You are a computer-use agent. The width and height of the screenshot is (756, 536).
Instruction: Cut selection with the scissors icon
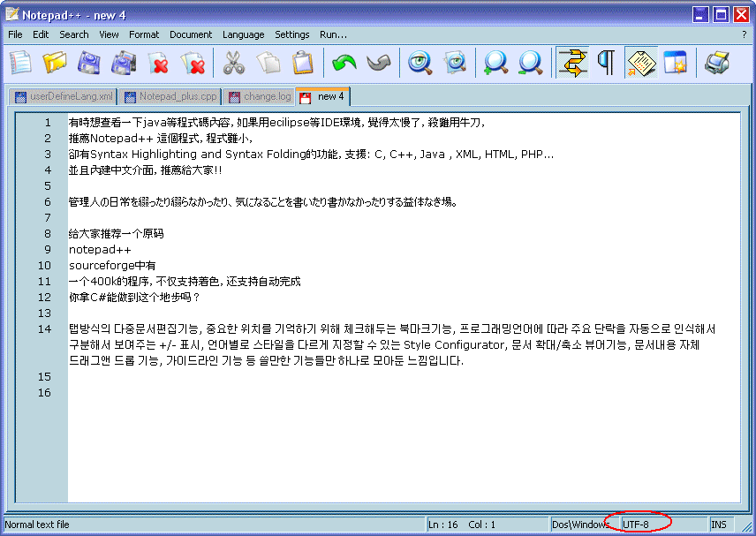234,63
